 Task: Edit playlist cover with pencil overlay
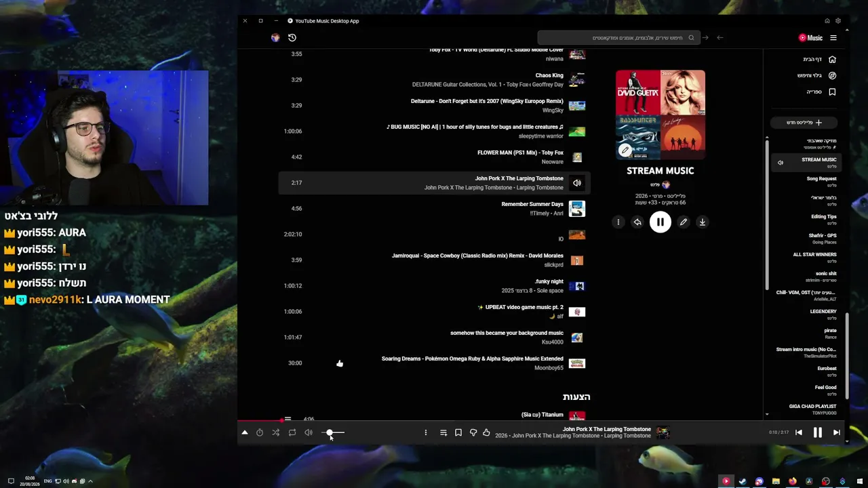[x=625, y=150]
